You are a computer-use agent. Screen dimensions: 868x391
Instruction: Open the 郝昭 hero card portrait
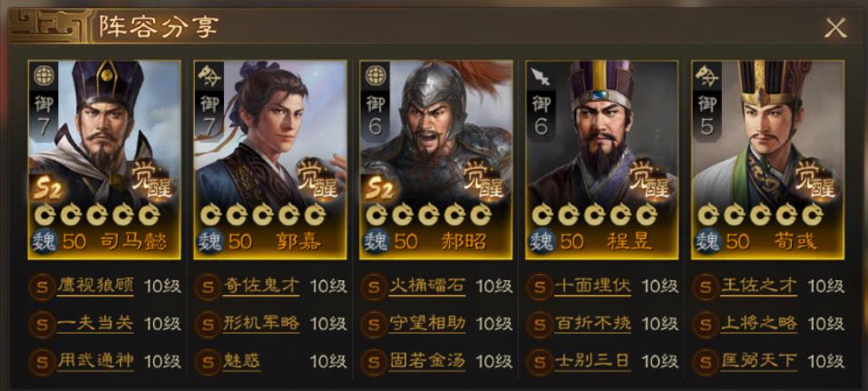pos(436,160)
